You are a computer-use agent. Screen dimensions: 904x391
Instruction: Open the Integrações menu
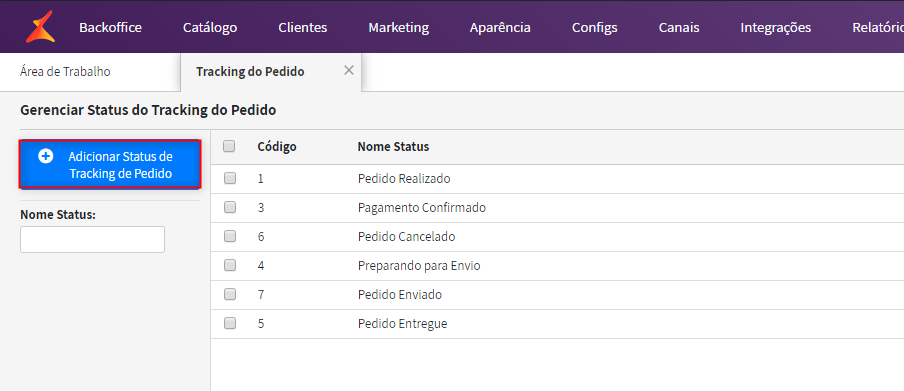(775, 27)
